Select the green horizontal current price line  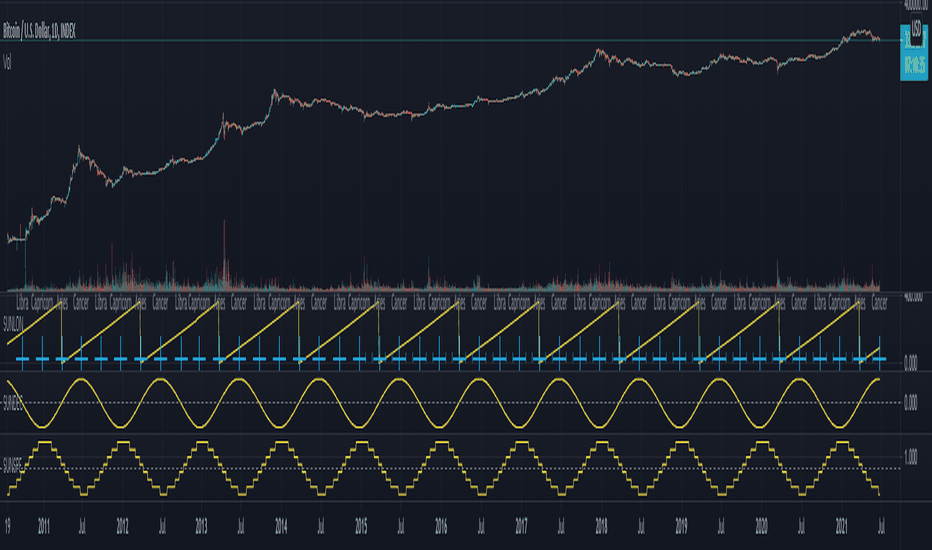(x=450, y=40)
